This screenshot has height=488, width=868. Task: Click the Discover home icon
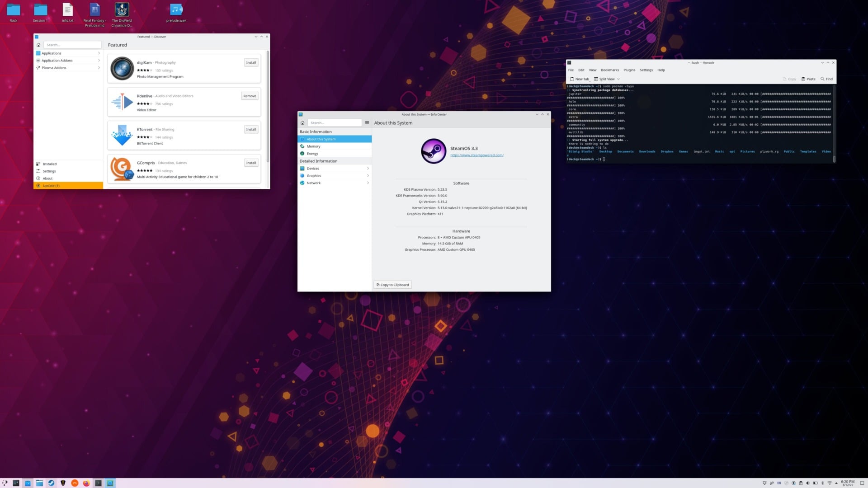[38, 45]
